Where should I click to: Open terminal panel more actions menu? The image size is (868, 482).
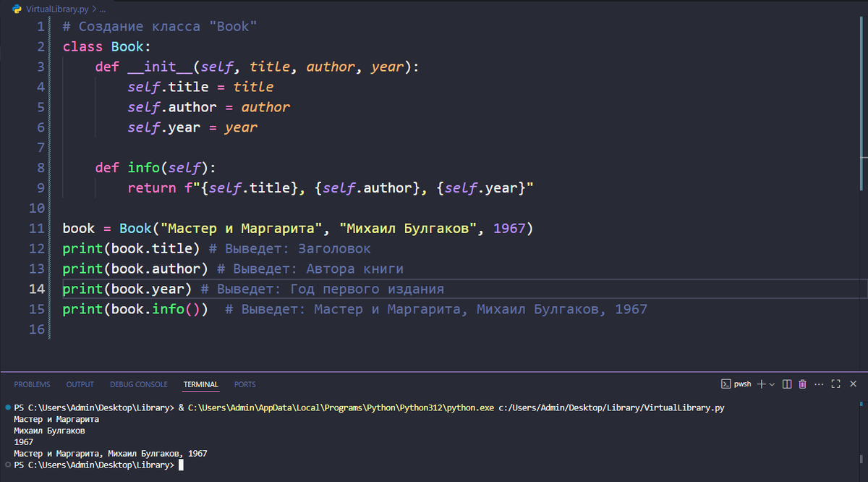819,384
